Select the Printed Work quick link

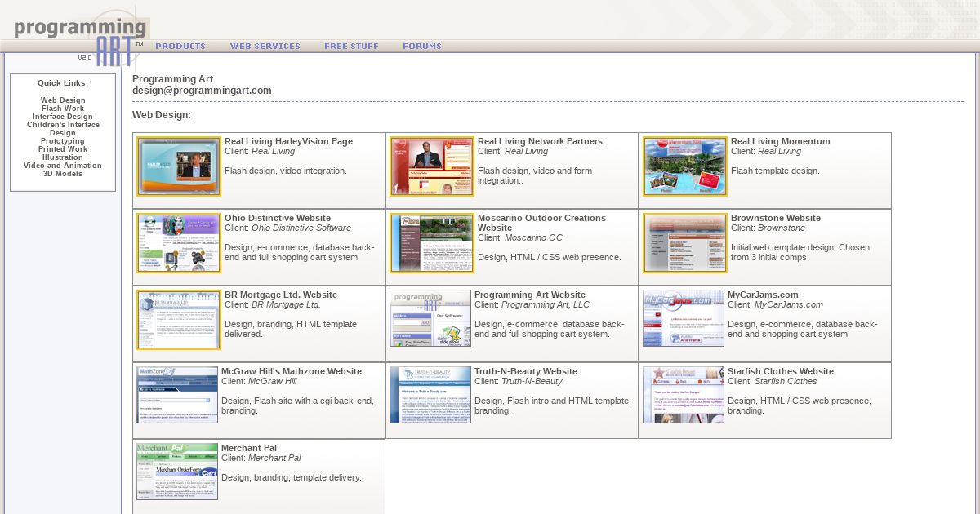coord(63,149)
